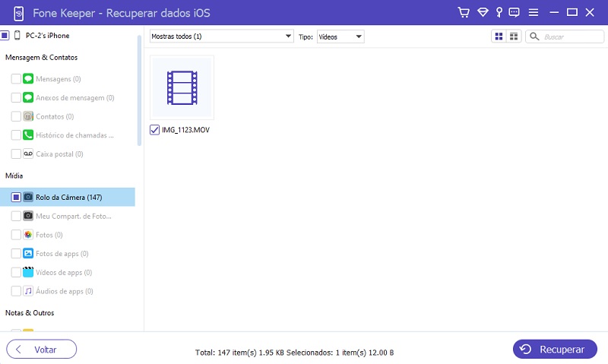The width and height of the screenshot is (608, 364).
Task: Open the Tipo Vídeos dropdown
Action: (x=340, y=36)
